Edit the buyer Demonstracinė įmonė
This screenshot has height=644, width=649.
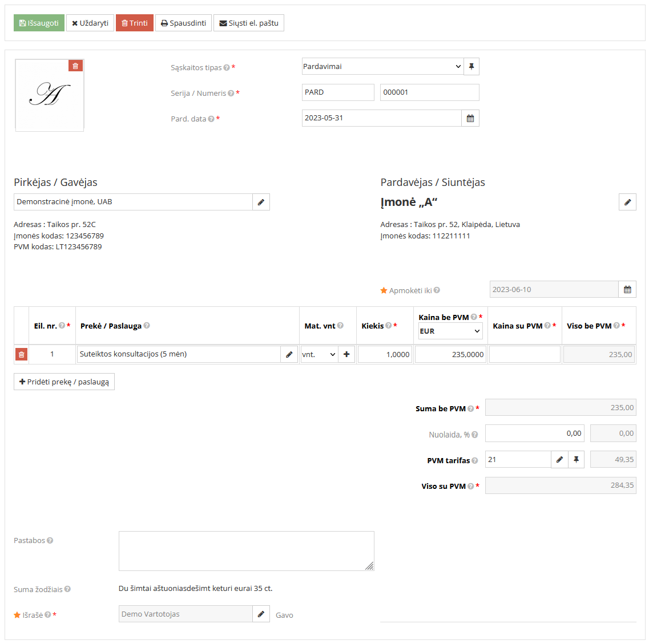click(261, 202)
